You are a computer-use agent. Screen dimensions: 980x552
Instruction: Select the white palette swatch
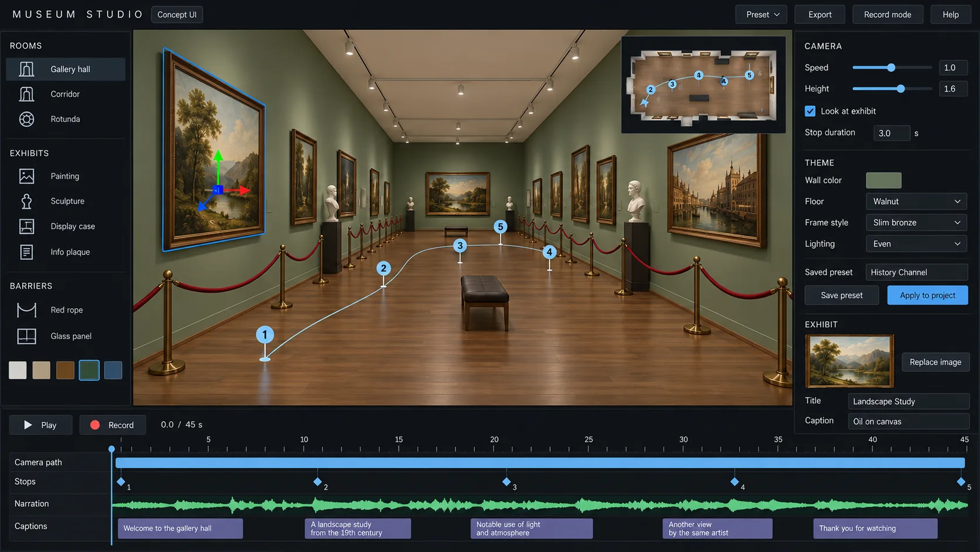[18, 370]
